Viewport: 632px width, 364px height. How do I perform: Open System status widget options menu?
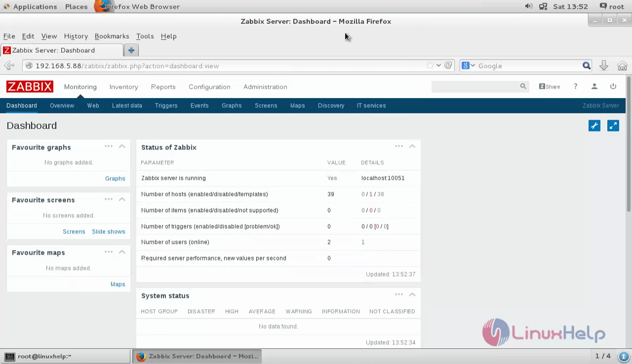(x=399, y=295)
